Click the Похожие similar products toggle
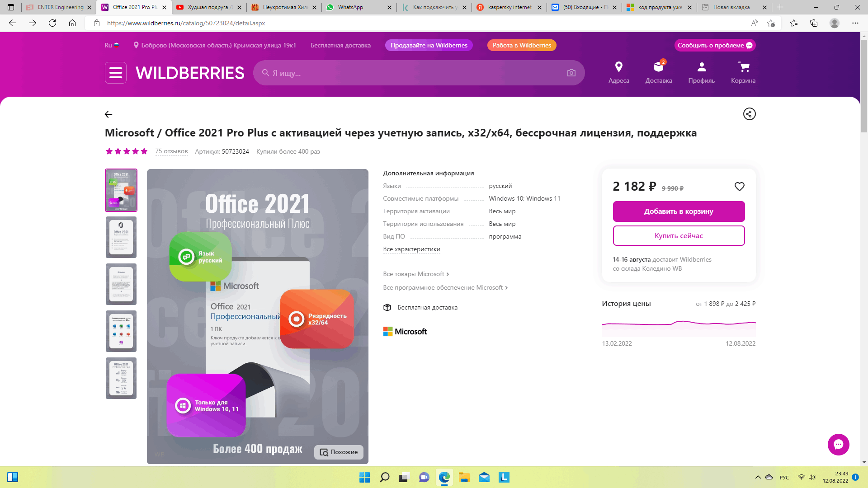 339,452
